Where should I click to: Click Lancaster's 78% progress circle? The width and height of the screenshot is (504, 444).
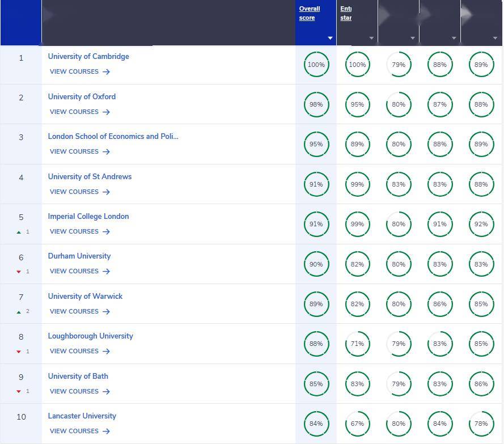pyautogui.click(x=481, y=424)
